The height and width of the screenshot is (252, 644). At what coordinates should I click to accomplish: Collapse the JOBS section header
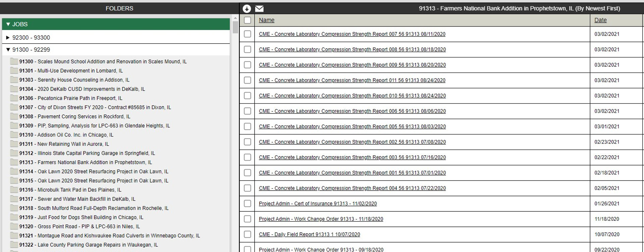[x=116, y=24]
